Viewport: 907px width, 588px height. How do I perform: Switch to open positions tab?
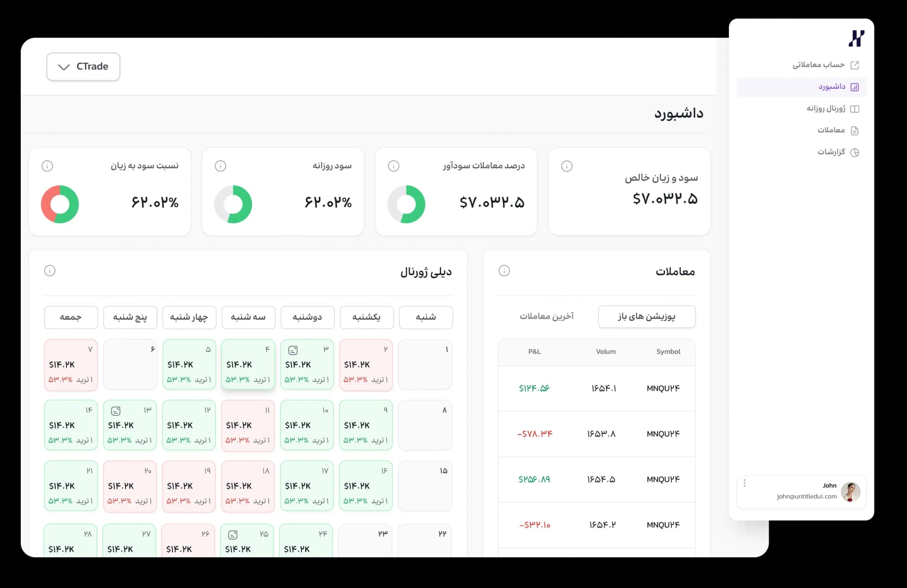pos(646,316)
